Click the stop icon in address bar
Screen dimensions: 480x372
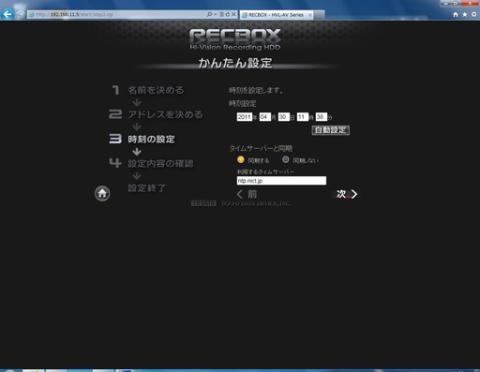[x=234, y=14]
